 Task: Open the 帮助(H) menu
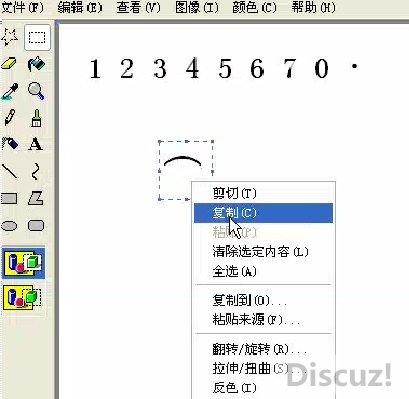tap(313, 7)
